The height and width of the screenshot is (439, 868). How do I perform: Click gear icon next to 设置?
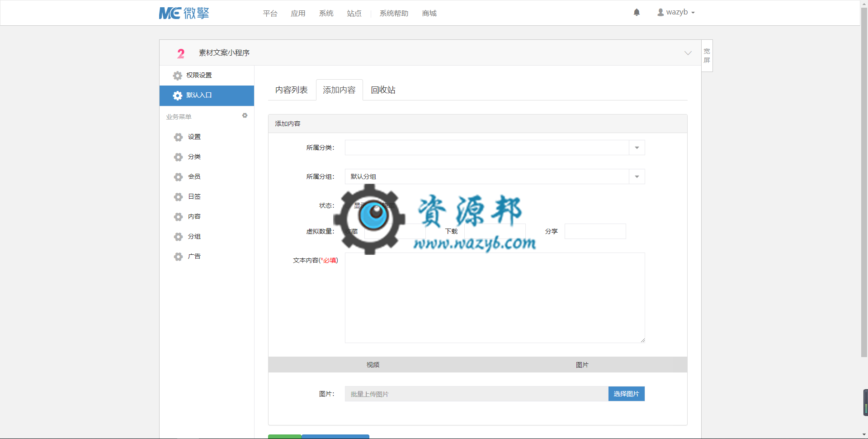179,137
